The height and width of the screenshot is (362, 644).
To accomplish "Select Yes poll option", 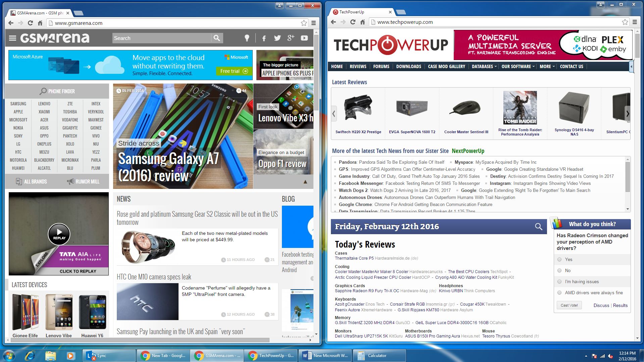I will pos(559,259).
